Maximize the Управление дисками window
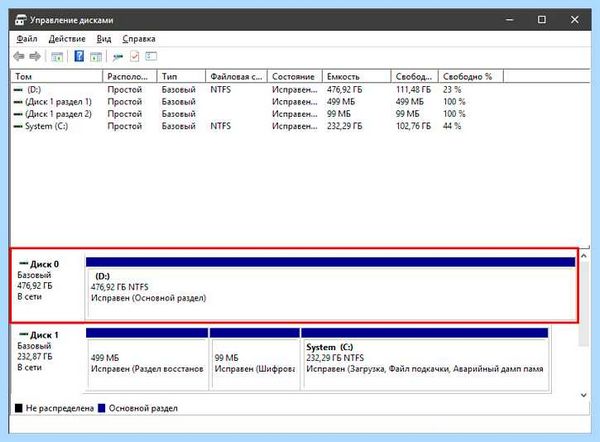The width and height of the screenshot is (600, 442). (x=542, y=20)
